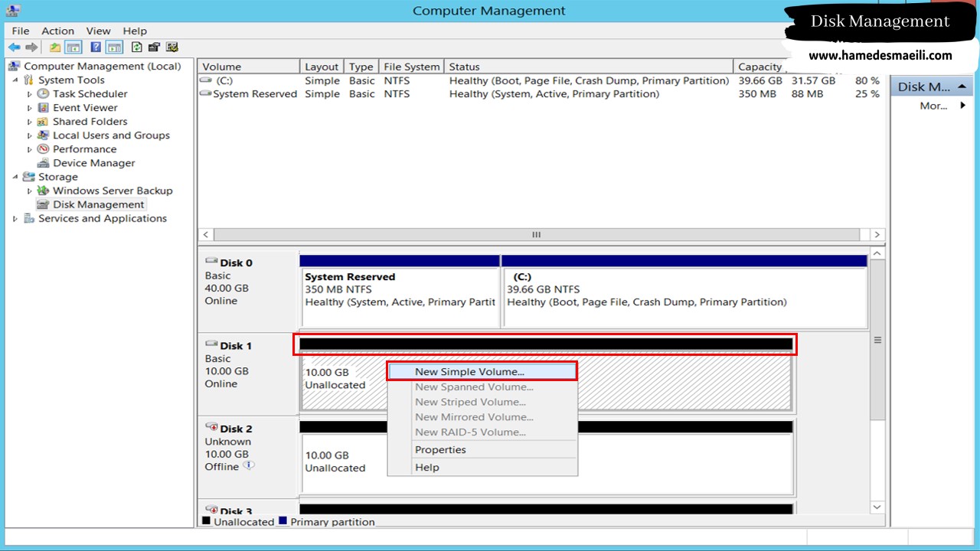Select the Event Viewer tree icon

tap(44, 108)
